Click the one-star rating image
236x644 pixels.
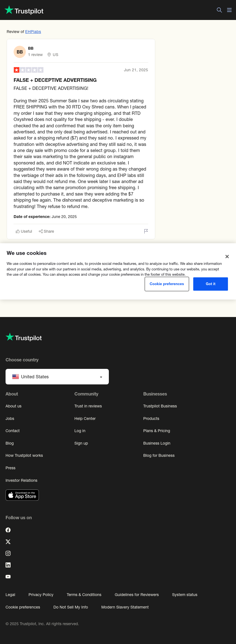click(x=29, y=70)
